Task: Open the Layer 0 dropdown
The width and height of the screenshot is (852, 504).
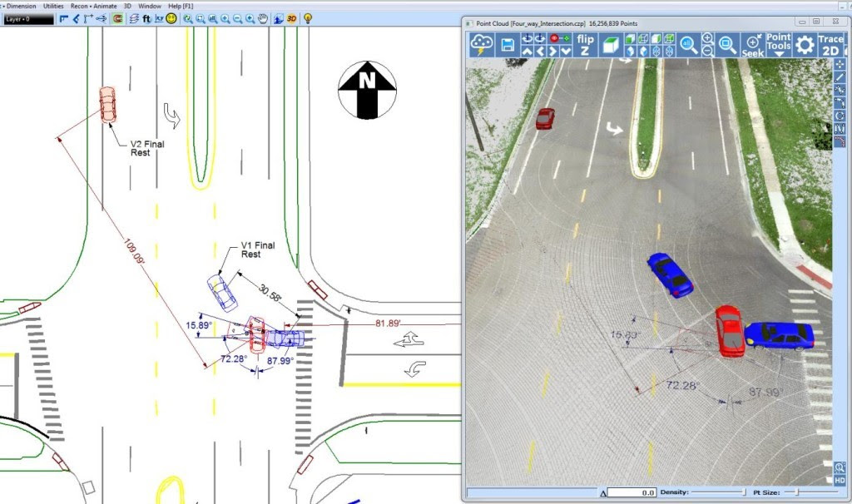Action: click(29, 19)
